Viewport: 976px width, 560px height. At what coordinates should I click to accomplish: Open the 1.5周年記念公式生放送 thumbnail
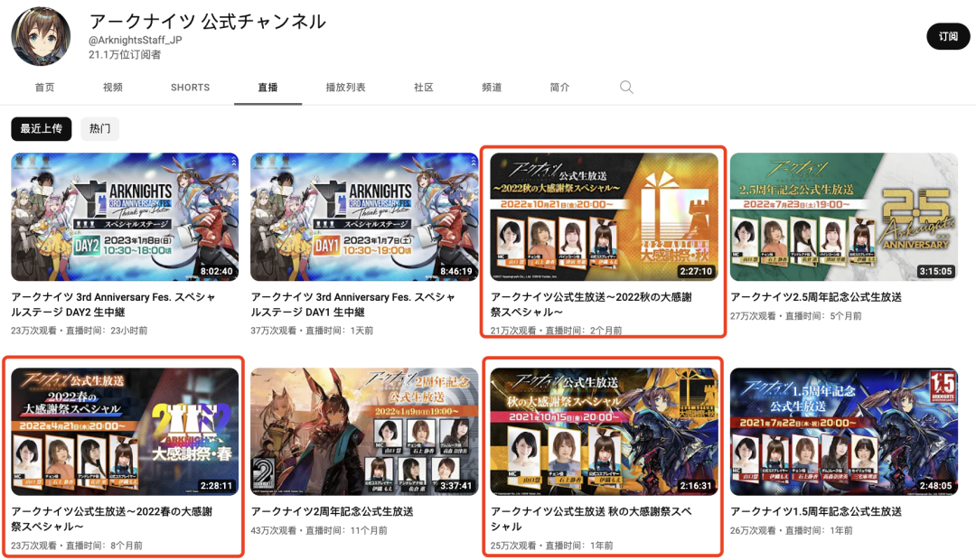pyautogui.click(x=843, y=431)
